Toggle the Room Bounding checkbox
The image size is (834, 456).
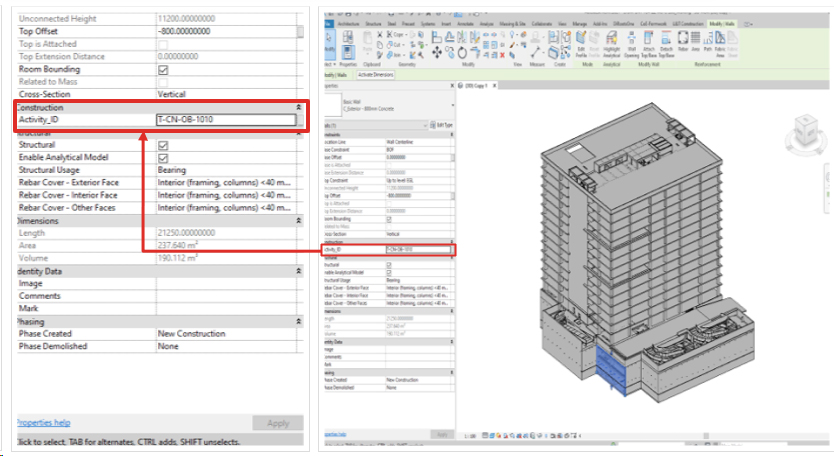coord(163,70)
